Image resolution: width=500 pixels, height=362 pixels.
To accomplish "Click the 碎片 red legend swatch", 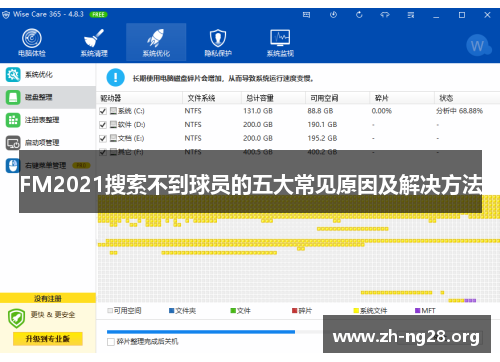I will (x=294, y=311).
